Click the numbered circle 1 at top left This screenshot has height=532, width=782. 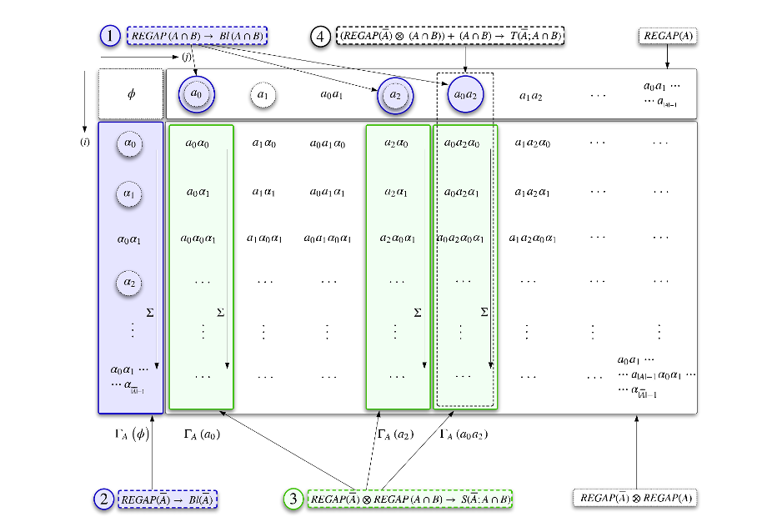pyautogui.click(x=110, y=37)
